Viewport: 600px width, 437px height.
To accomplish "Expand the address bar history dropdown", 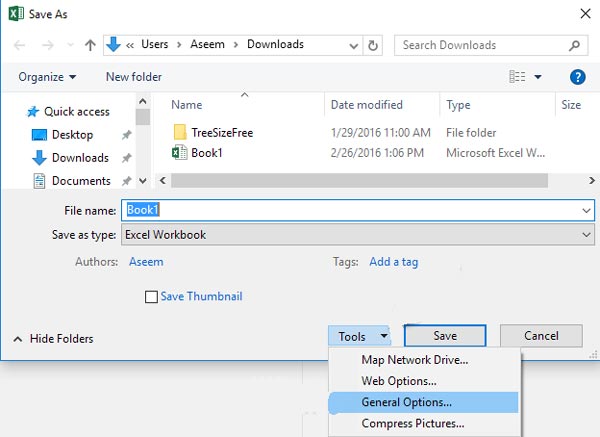I will (x=354, y=46).
